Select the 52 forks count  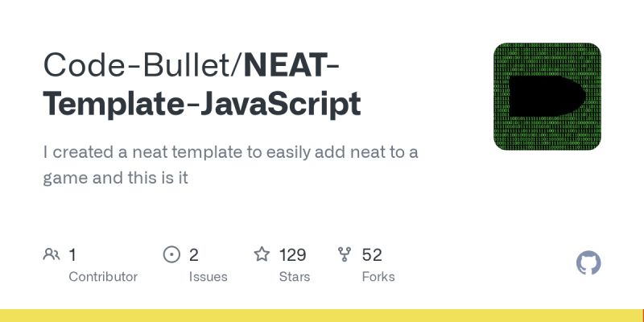372,255
